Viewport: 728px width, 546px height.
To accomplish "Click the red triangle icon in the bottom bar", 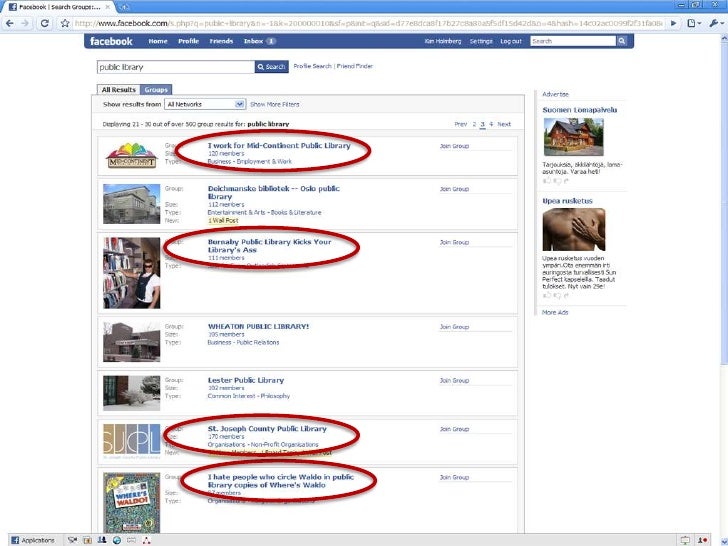I will 146,540.
